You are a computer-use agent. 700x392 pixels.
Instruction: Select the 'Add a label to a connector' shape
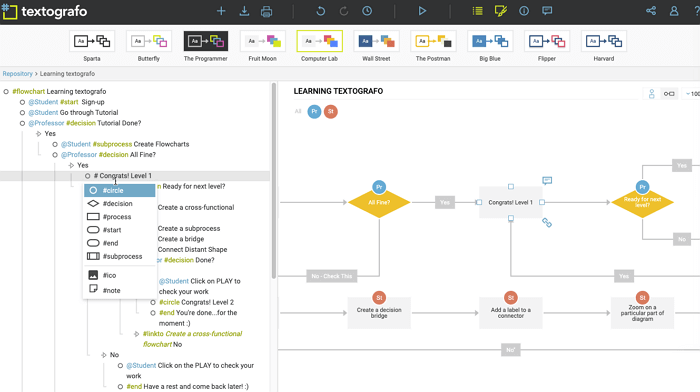[511, 313]
